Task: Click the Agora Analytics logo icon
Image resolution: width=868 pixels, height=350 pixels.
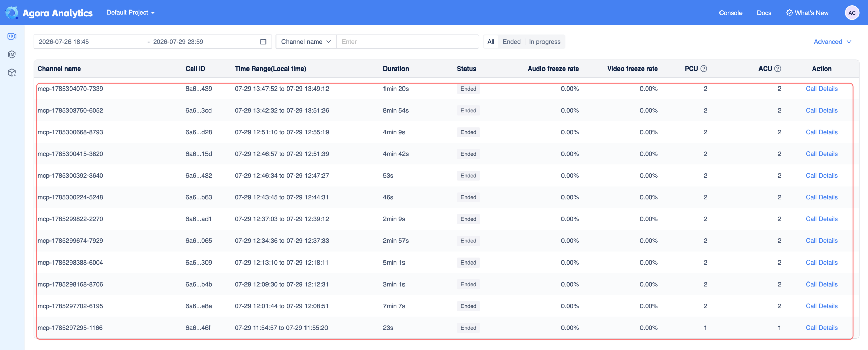Action: [x=12, y=13]
